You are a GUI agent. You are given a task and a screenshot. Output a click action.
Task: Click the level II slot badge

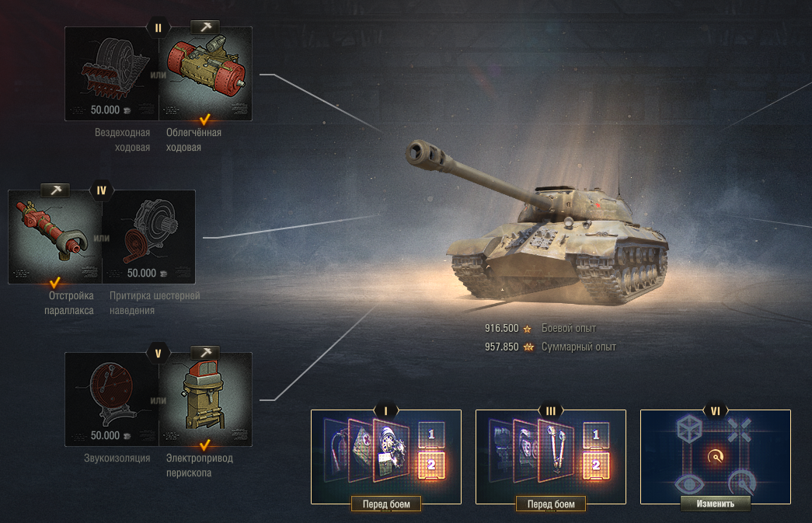coord(158,28)
